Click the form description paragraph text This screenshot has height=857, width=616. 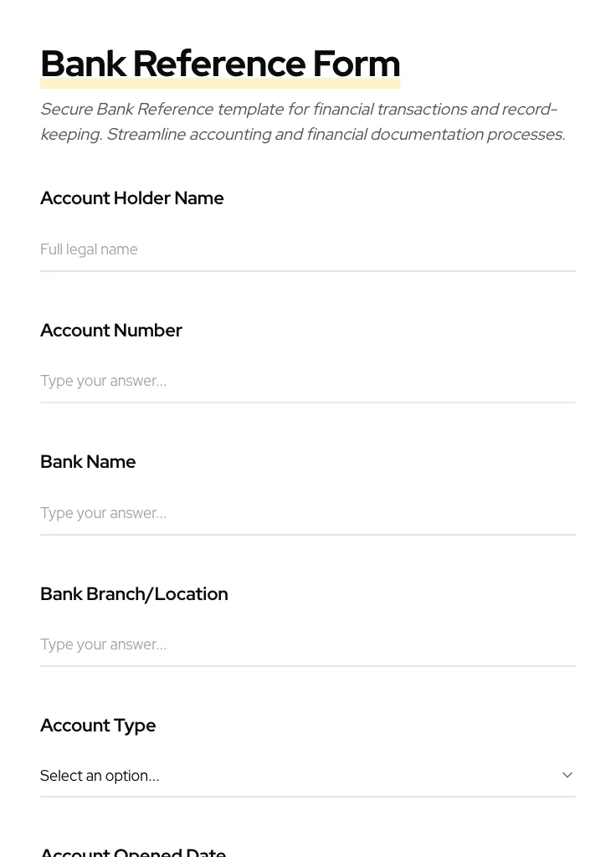coord(302,121)
